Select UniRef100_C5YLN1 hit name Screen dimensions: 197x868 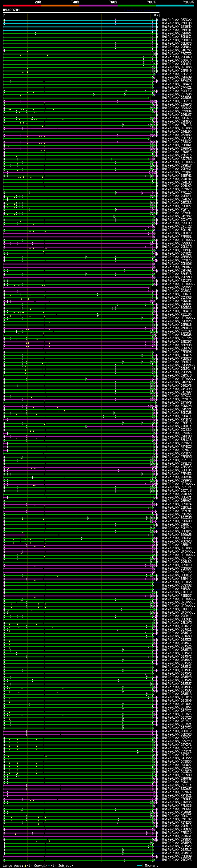click(x=176, y=511)
